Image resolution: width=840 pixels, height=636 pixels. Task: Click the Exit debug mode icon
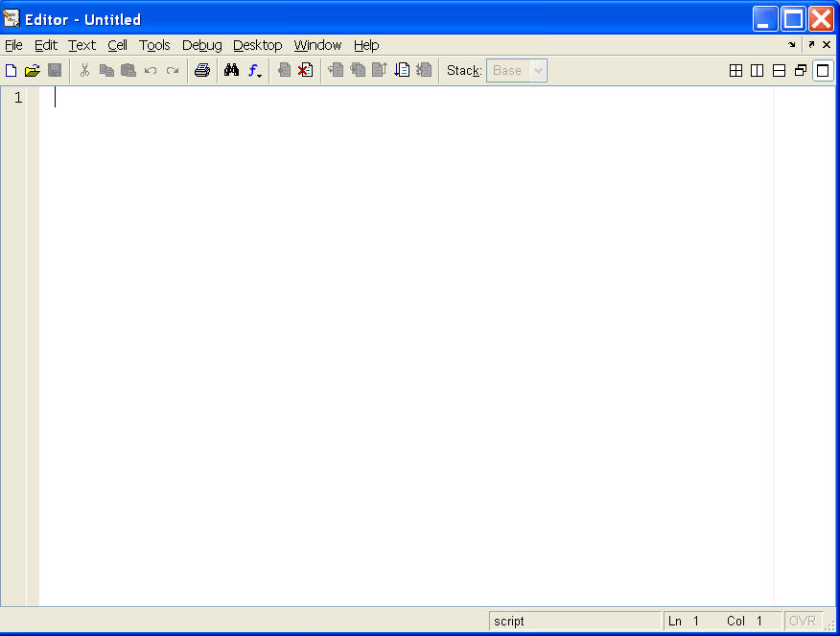pyautogui.click(x=424, y=70)
